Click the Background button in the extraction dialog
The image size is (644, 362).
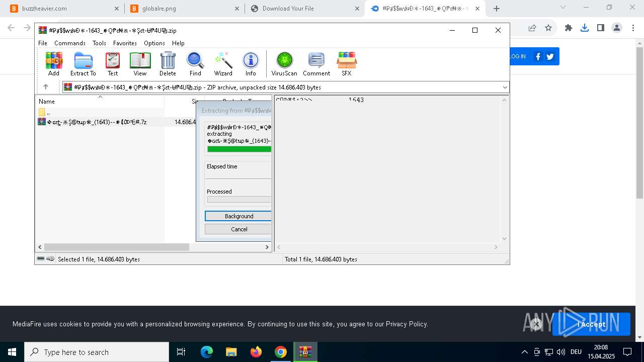[x=238, y=216]
